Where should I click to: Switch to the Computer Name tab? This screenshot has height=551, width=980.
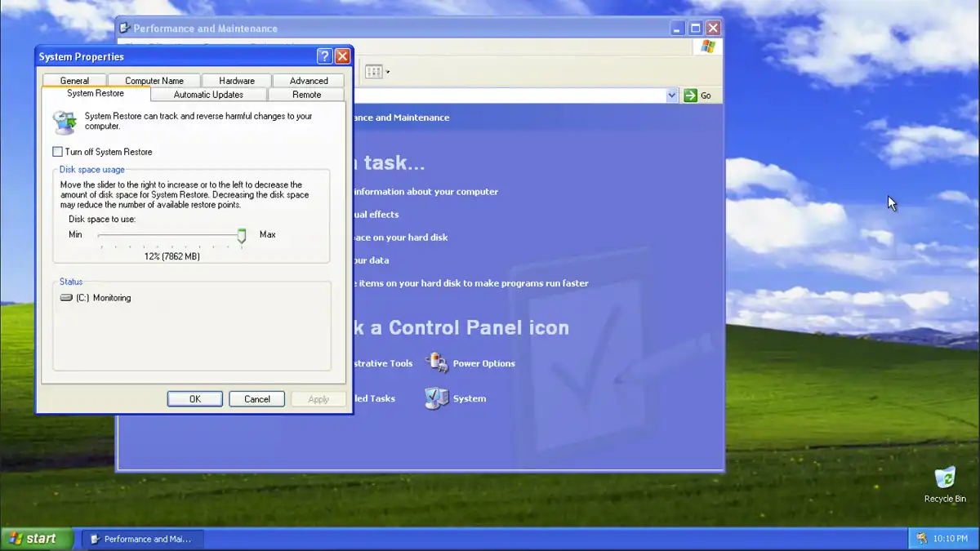point(154,81)
